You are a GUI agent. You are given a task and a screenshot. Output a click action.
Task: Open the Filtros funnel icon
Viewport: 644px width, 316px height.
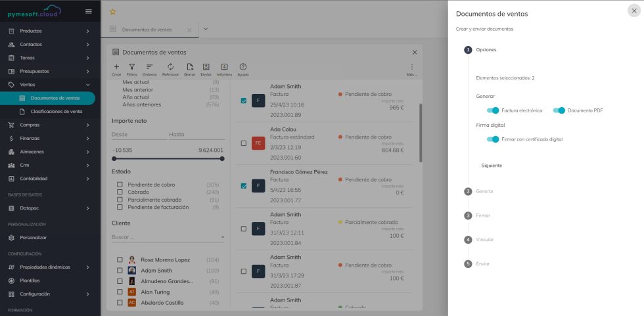[132, 66]
